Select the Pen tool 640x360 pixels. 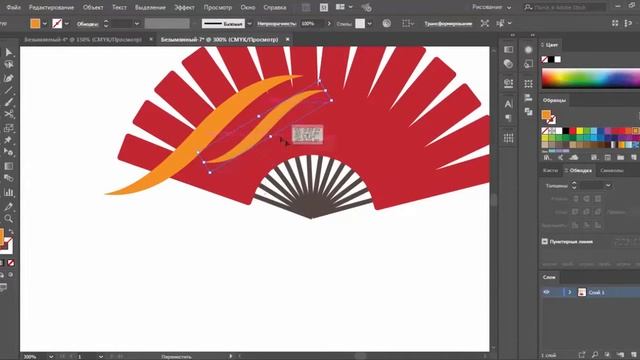click(8, 78)
